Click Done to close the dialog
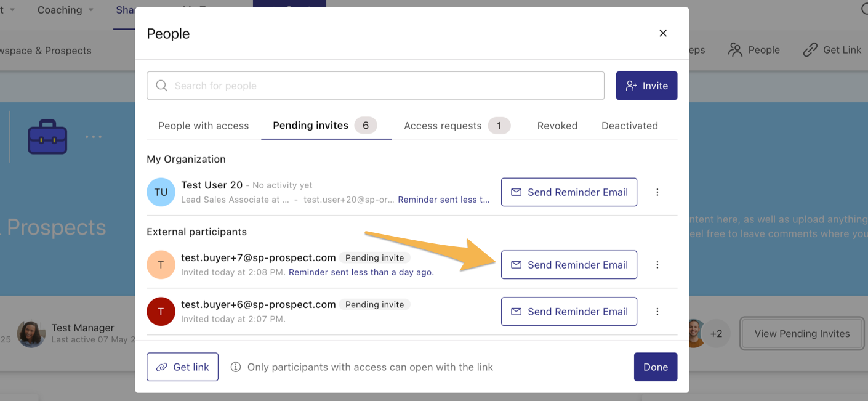The width and height of the screenshot is (868, 401). 655,367
